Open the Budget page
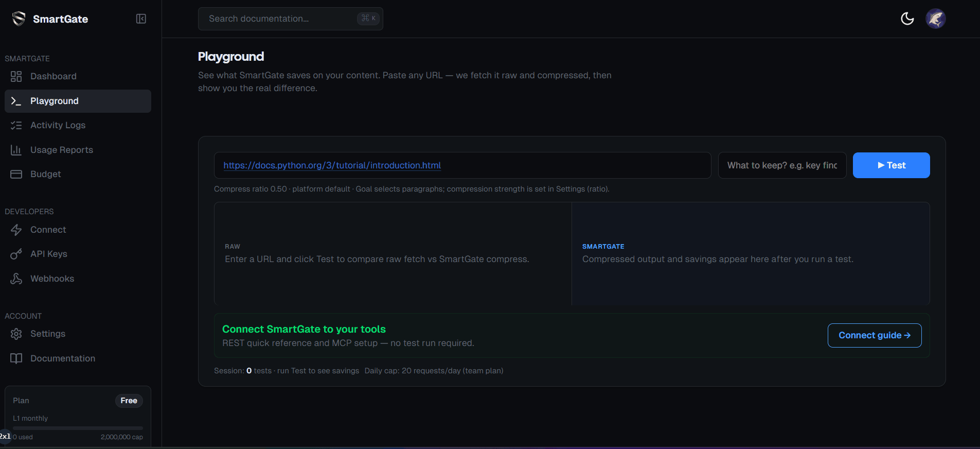This screenshot has height=449, width=980. pyautogui.click(x=78, y=174)
